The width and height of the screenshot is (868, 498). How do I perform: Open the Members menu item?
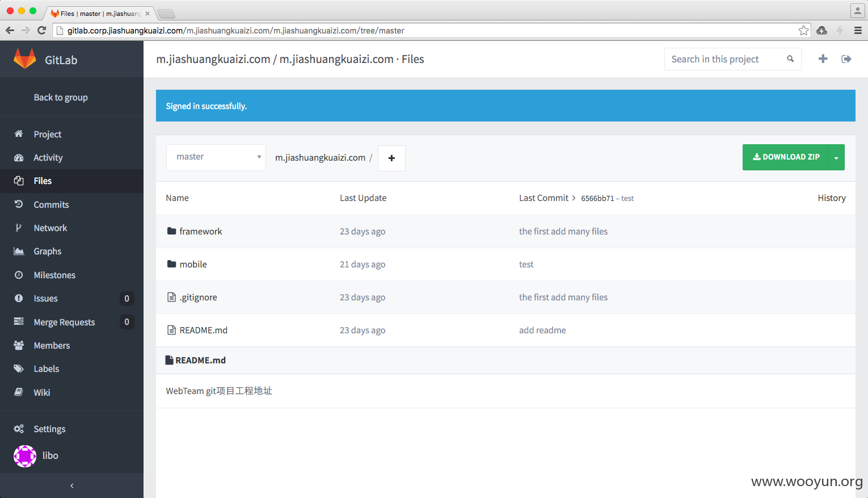(x=52, y=345)
